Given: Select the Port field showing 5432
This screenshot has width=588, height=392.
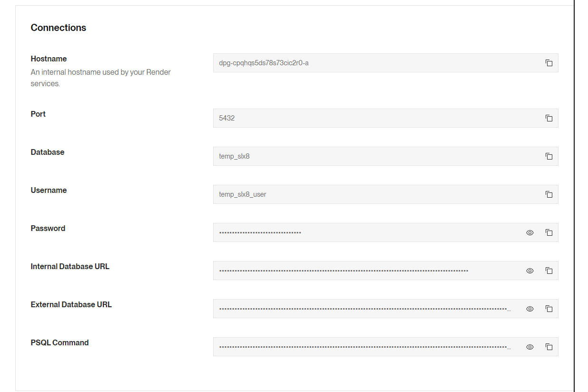Looking at the screenshot, I should click(371, 118).
